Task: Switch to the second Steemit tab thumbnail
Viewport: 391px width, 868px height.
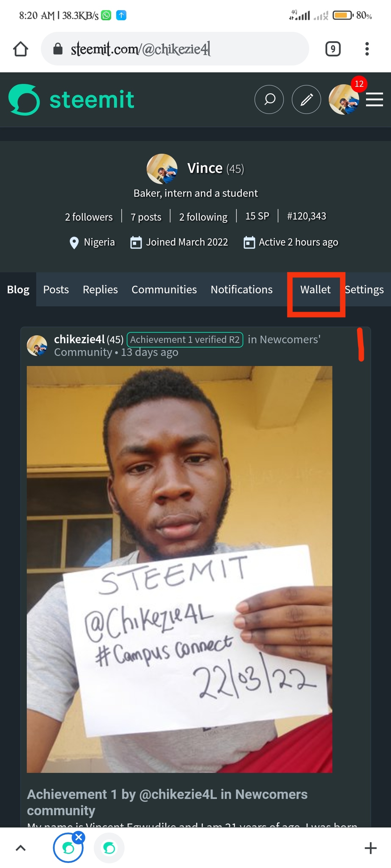Action: [x=109, y=848]
